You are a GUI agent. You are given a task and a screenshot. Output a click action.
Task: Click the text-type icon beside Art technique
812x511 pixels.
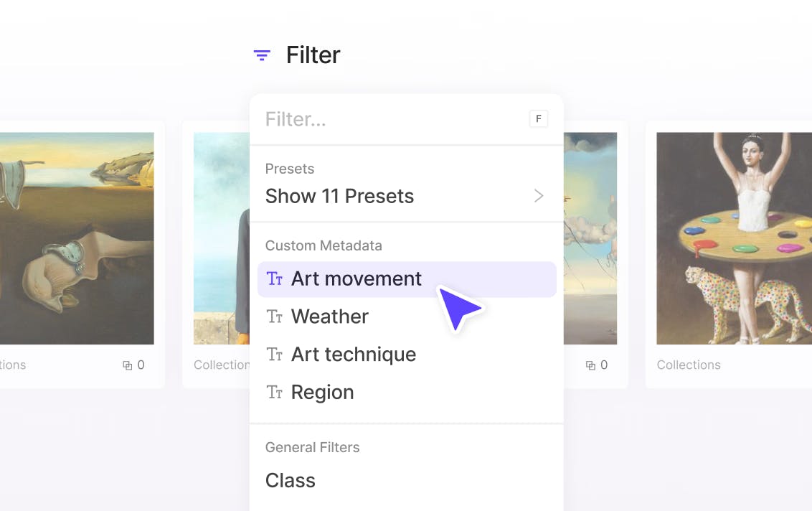coord(275,355)
